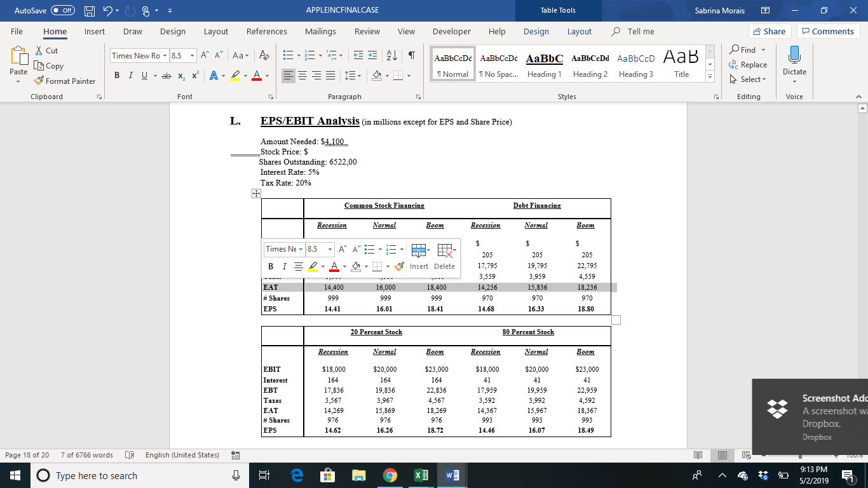Toggle the AutoSave switch
The height and width of the screenshot is (488, 868).
click(x=63, y=10)
